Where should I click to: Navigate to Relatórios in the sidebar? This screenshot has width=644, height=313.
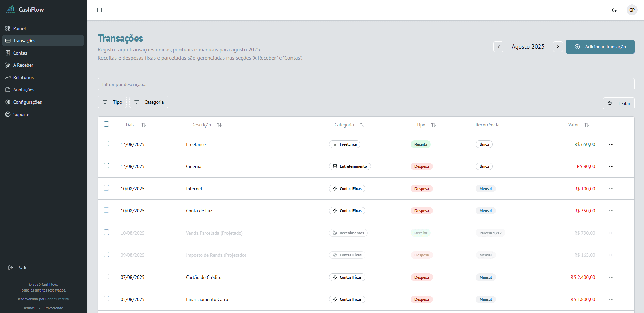click(23, 77)
